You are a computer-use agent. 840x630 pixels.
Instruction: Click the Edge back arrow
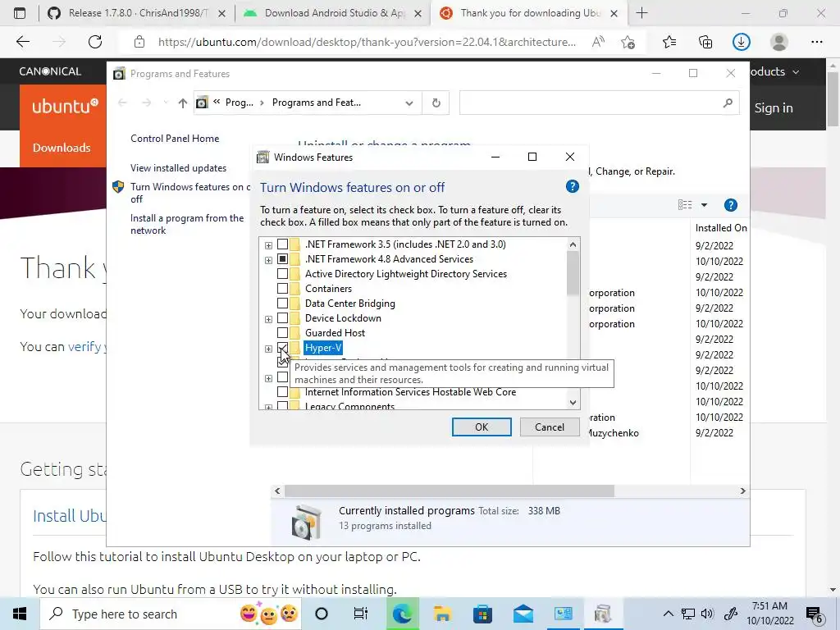23,42
